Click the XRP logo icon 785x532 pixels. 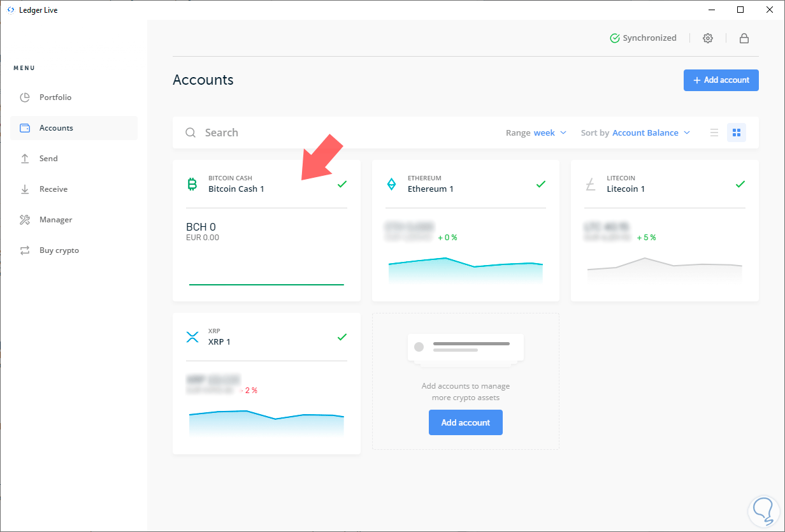[192, 337]
